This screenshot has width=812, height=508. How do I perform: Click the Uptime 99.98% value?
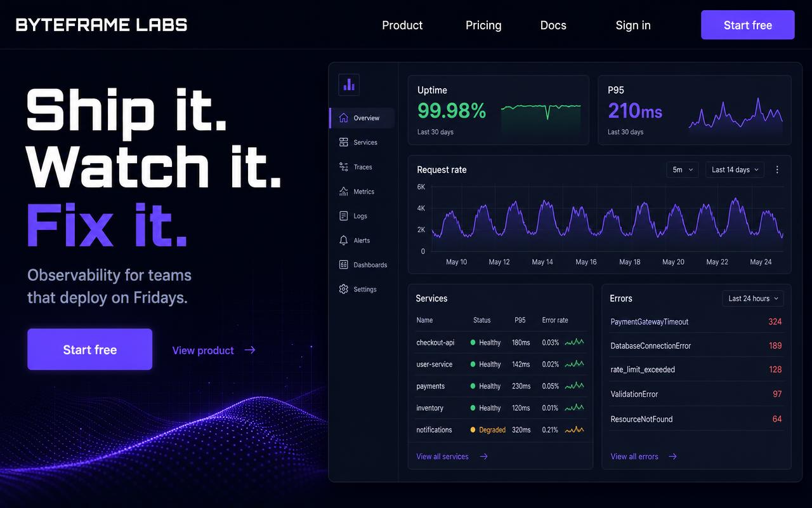click(x=452, y=110)
